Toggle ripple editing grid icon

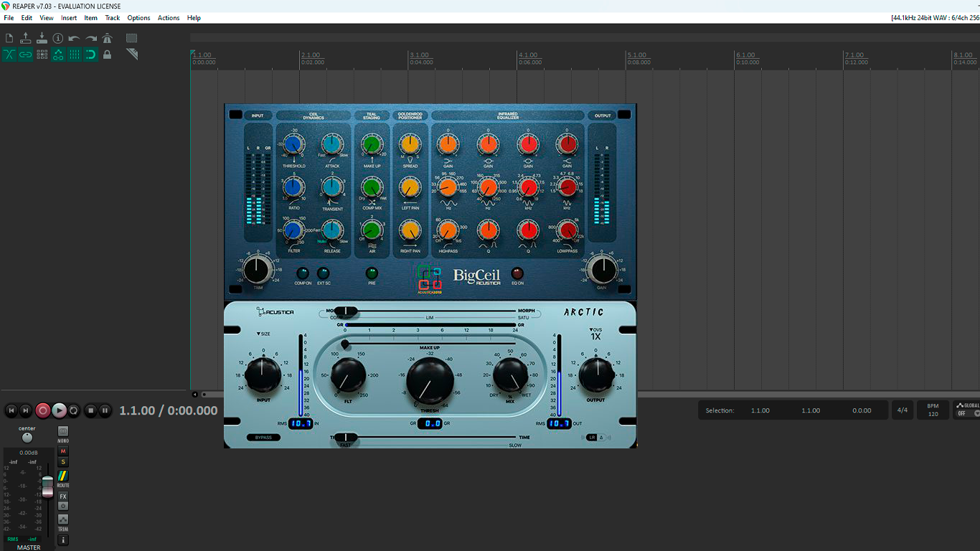pos(42,55)
